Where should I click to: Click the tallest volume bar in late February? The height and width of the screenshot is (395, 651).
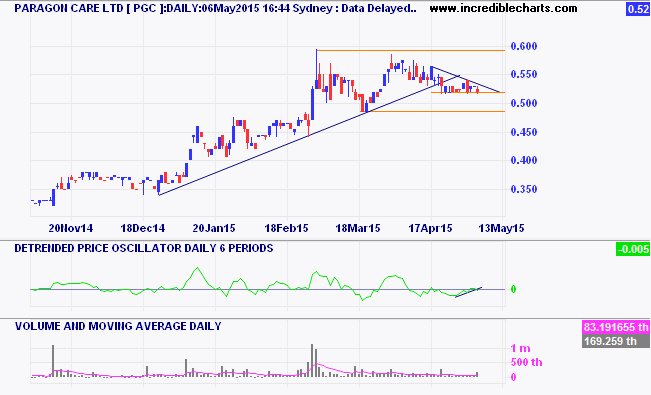point(312,361)
